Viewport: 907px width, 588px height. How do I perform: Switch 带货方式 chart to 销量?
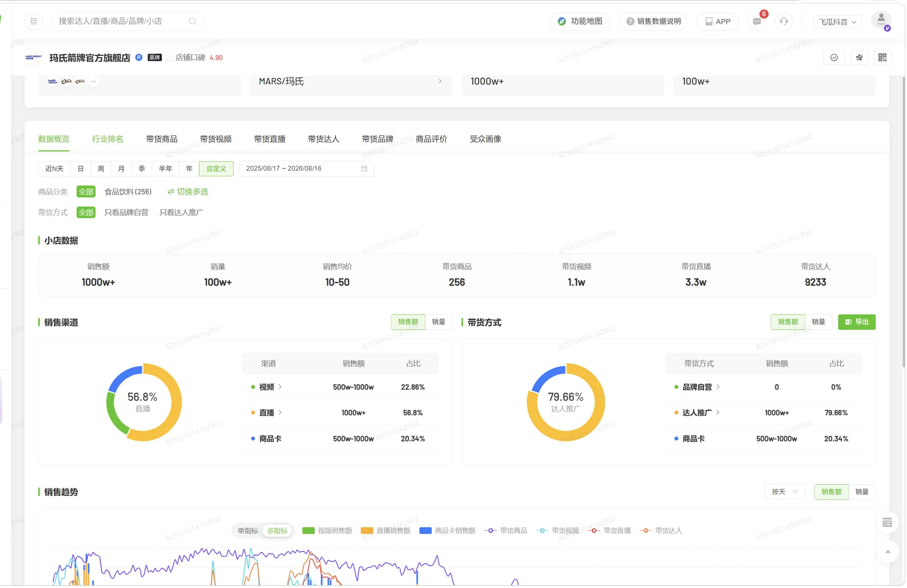pos(818,322)
